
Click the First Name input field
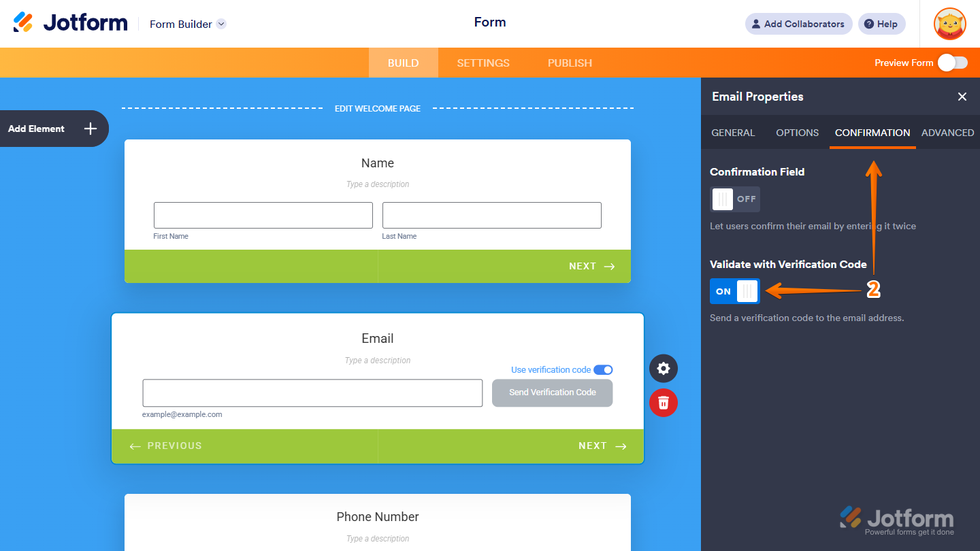263,215
